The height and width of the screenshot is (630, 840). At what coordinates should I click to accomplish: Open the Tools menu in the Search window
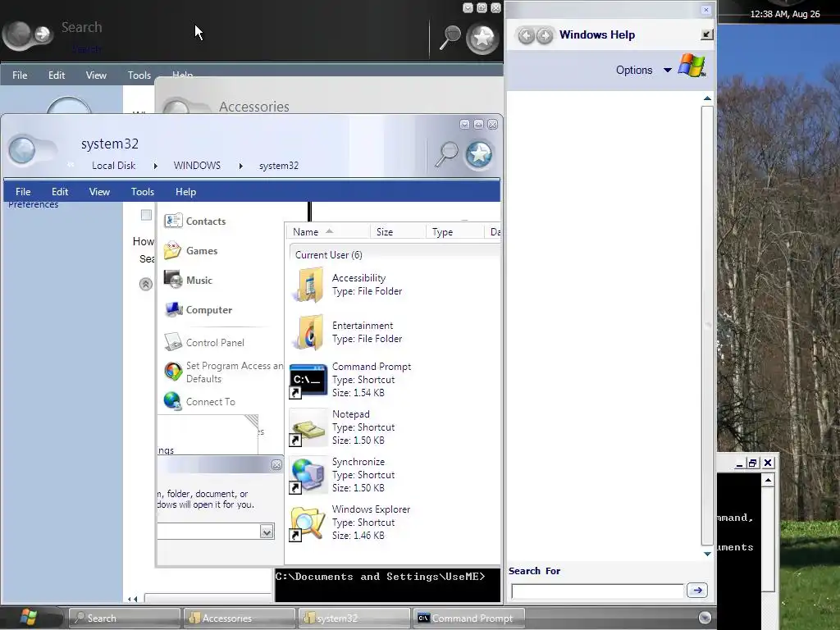(x=139, y=75)
